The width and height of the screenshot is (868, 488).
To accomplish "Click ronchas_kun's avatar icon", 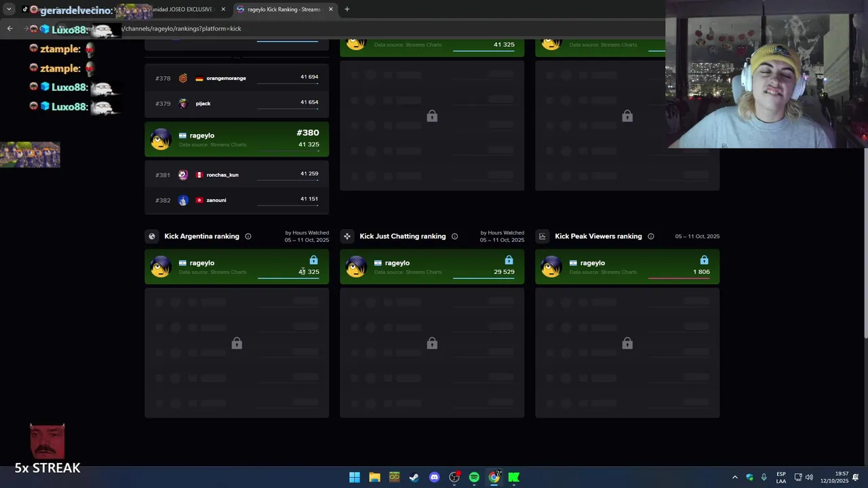I will (183, 174).
